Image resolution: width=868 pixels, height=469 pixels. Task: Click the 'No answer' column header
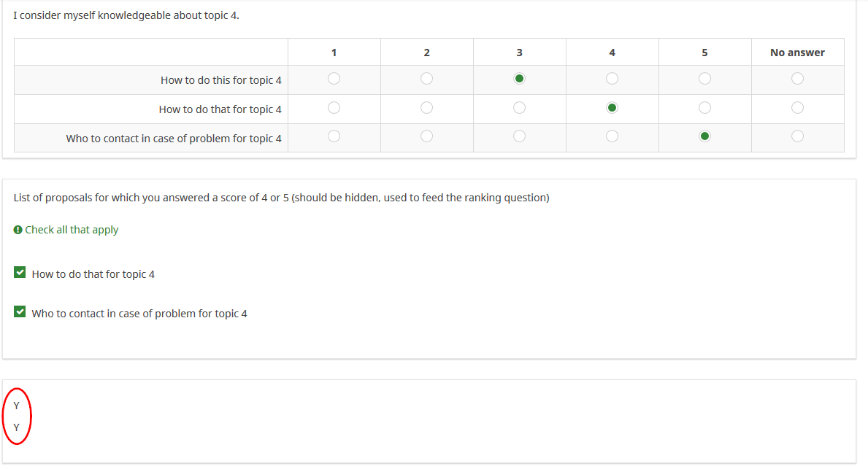point(797,53)
